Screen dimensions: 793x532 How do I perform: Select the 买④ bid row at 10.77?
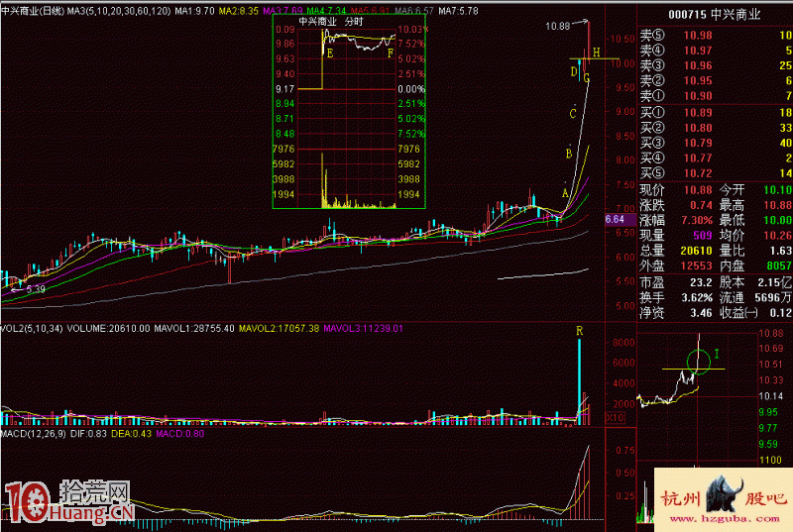click(x=715, y=159)
